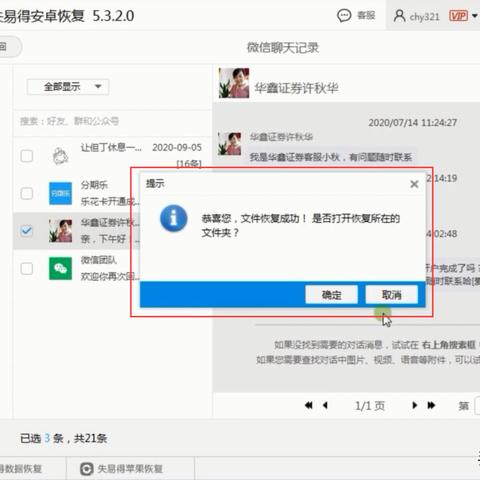Screen dimensions: 480x480
Task: Go to the previous page of messages
Action: [326, 405]
